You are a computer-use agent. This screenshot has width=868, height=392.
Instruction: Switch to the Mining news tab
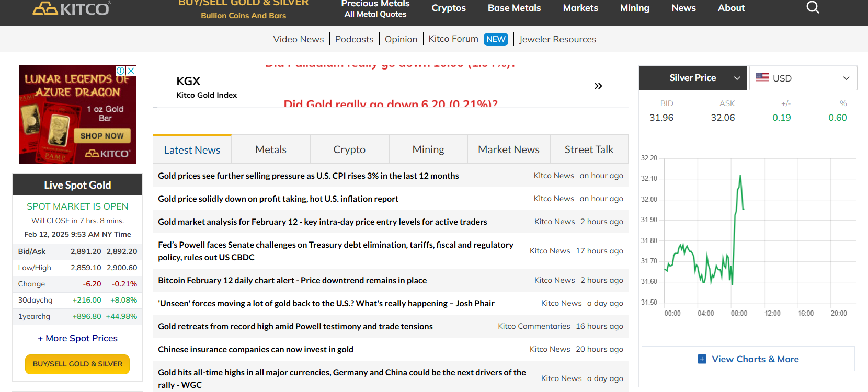coord(428,149)
